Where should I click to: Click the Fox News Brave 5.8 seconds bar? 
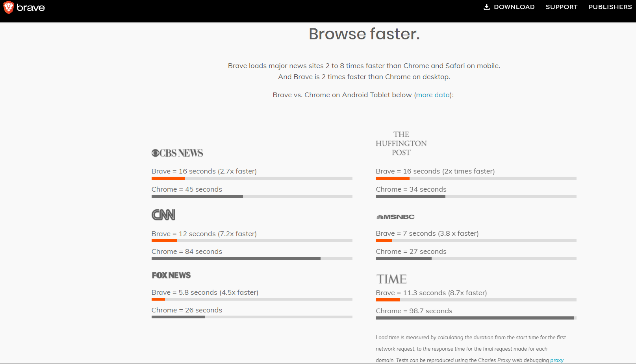pyautogui.click(x=252, y=299)
